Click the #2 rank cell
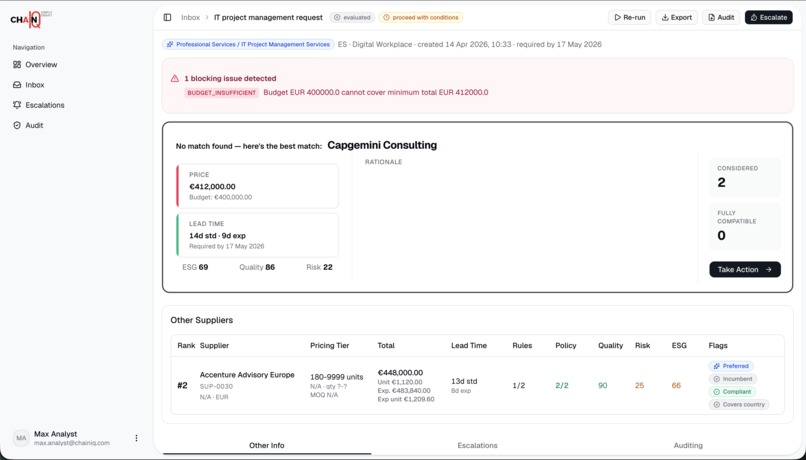The image size is (806, 460). (x=182, y=385)
